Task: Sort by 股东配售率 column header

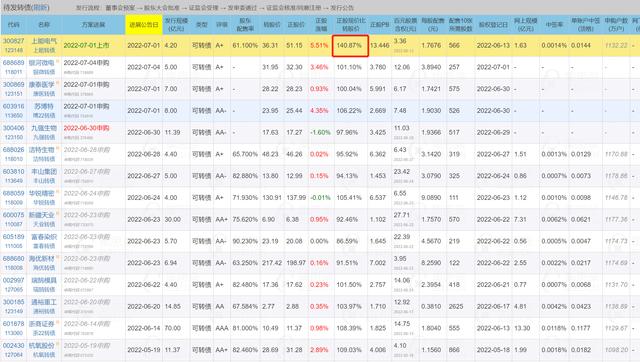Action: [x=245, y=24]
